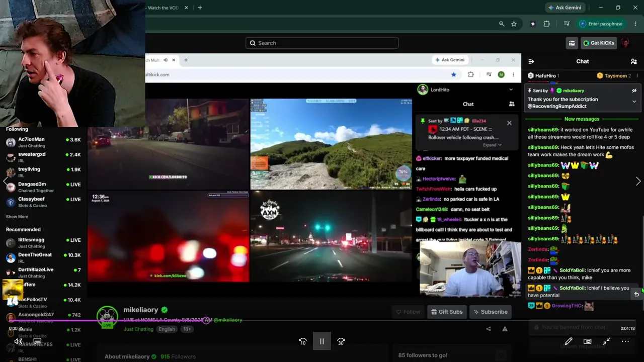Image resolution: width=644 pixels, height=362 pixels.
Task: Collapse the chat panel with the arrow icon
Action: [531, 61]
